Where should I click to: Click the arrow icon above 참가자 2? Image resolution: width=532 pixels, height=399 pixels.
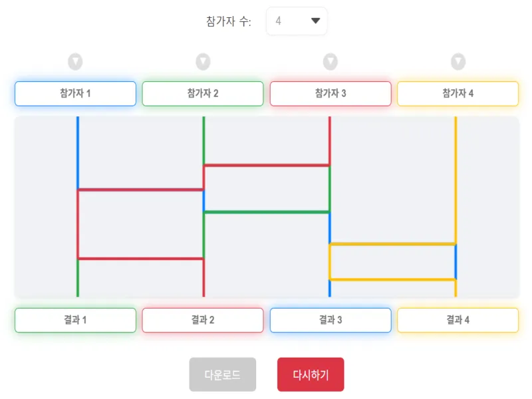pos(203,62)
